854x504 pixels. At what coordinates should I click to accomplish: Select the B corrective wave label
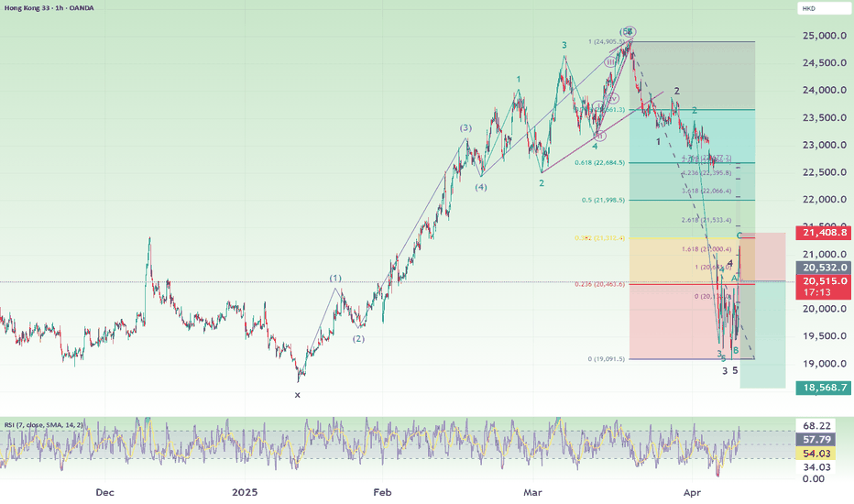click(736, 350)
